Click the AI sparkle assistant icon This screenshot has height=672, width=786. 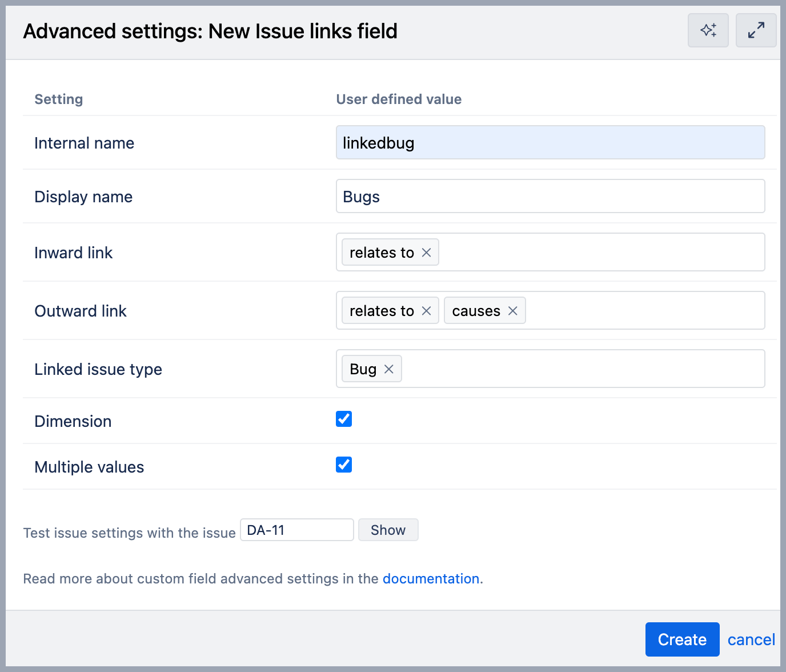pyautogui.click(x=708, y=30)
